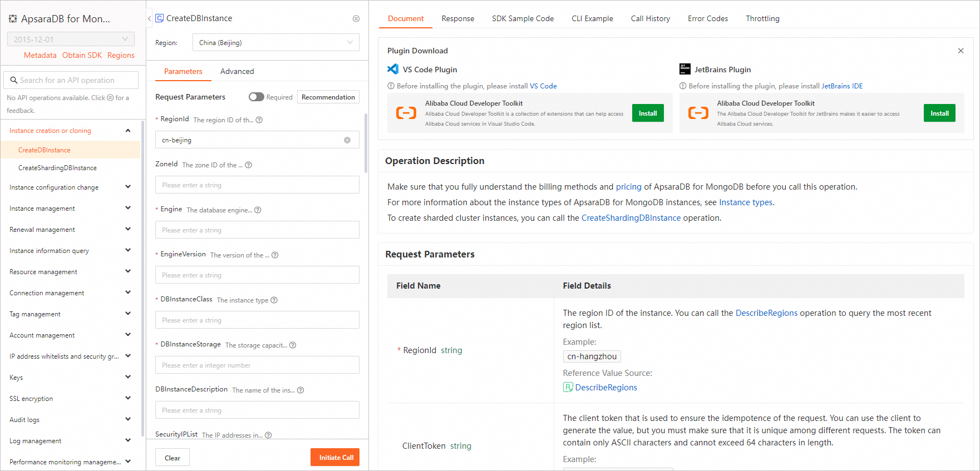Open the Region dropdown showing China (Beijing)
Screen dimensions: 980x471
tap(275, 43)
